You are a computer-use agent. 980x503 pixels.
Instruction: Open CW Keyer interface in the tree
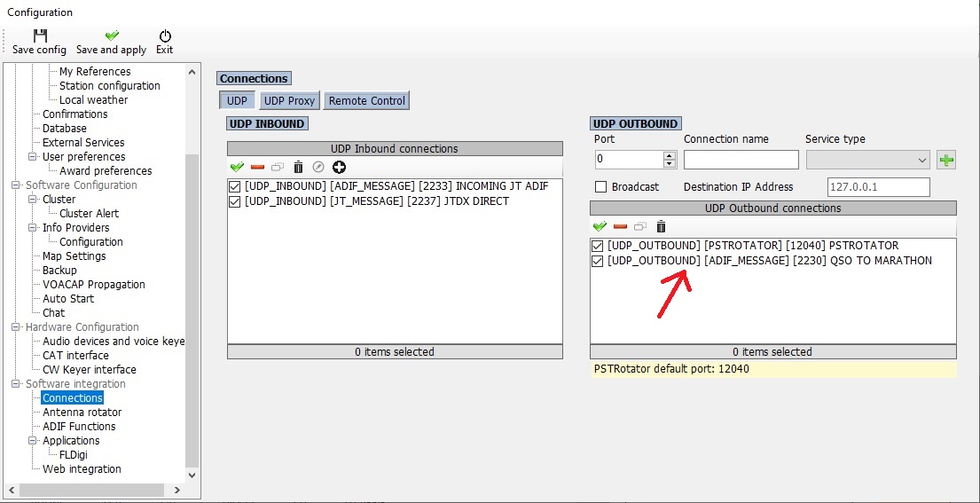90,370
